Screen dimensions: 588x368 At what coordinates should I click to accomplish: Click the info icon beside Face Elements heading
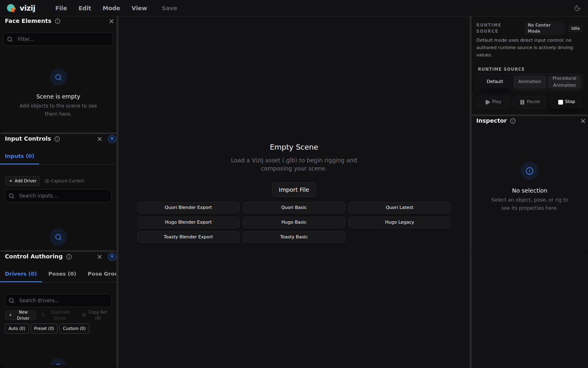click(x=58, y=21)
